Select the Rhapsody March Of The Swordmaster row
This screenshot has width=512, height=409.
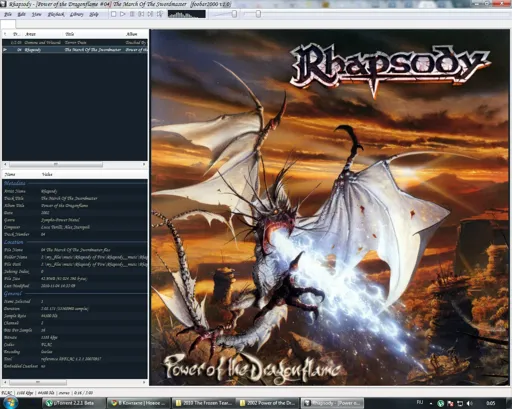tap(75, 50)
